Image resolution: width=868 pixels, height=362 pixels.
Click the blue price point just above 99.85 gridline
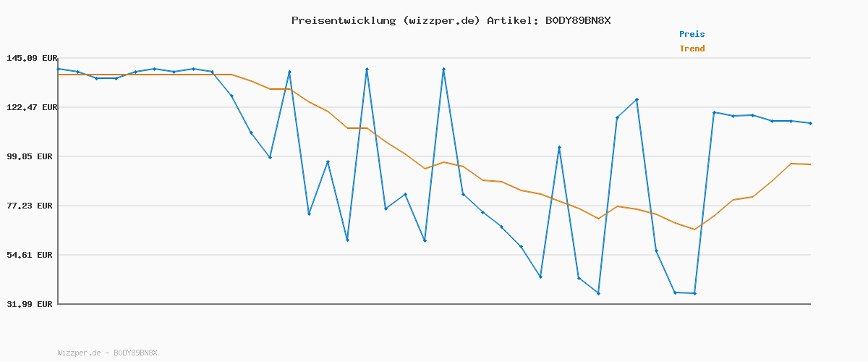[x=559, y=147]
